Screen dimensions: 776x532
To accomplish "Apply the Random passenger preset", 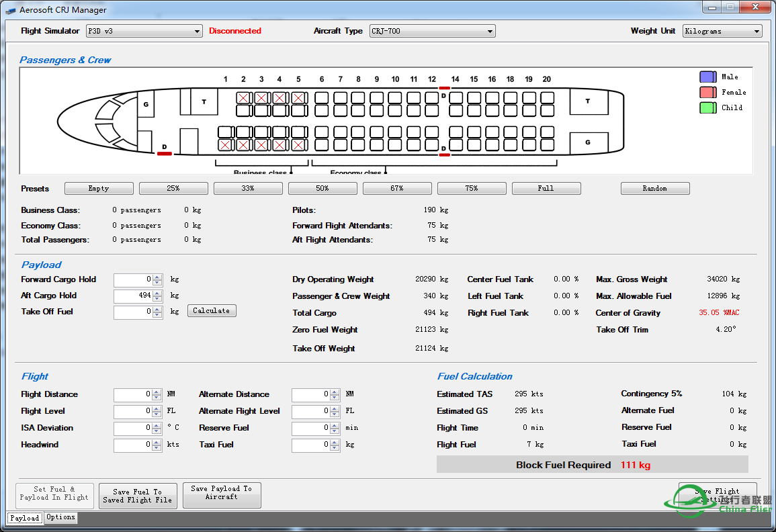I will coord(655,189).
